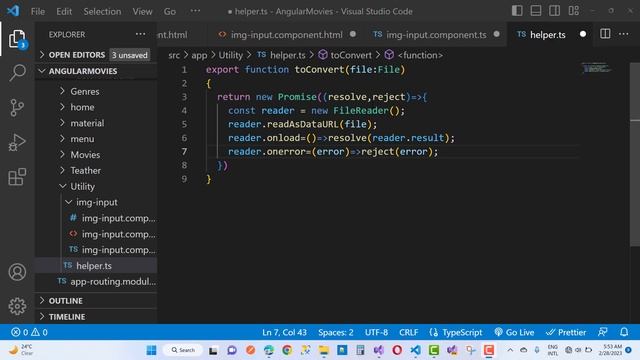Click Prettier in status bar
This screenshot has height=360, width=640.
[566, 332]
